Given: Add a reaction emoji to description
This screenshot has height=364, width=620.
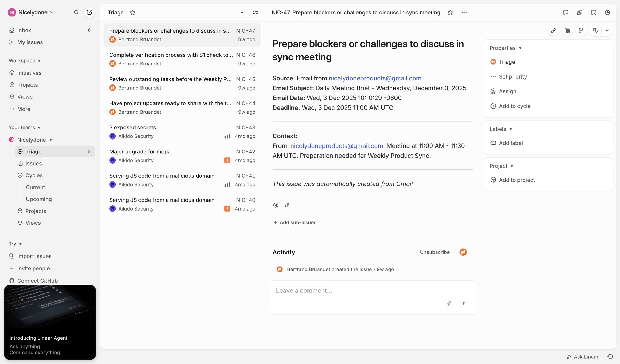Looking at the screenshot, I should (x=276, y=205).
